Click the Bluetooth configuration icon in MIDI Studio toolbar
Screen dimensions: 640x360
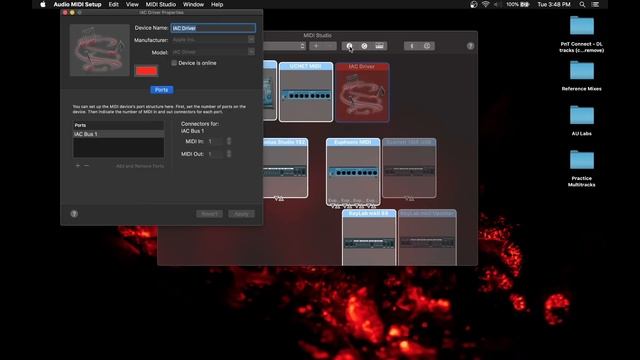coord(412,46)
